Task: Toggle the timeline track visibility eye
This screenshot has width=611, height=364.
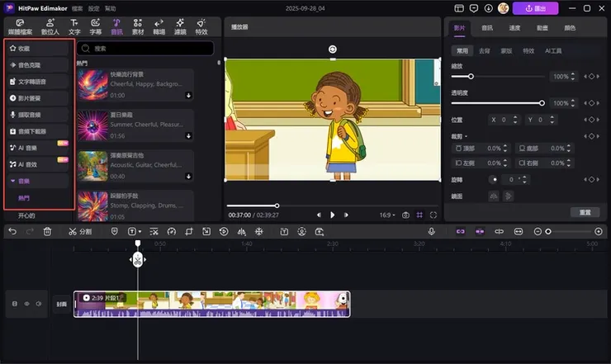Action: tap(26, 304)
